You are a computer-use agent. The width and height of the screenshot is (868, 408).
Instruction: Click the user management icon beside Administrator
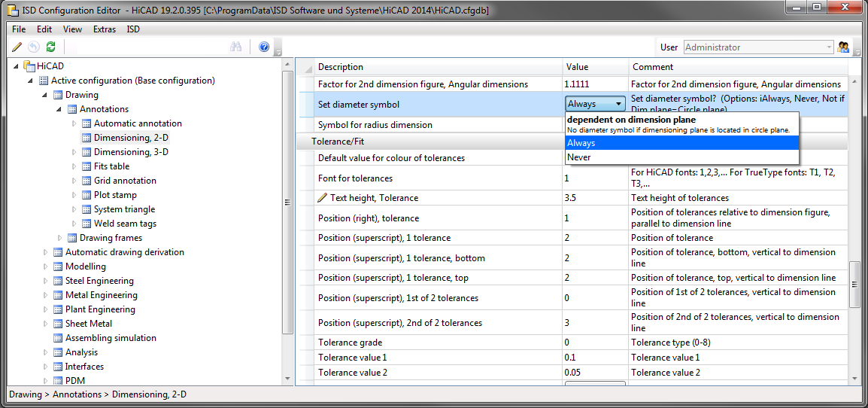[843, 47]
